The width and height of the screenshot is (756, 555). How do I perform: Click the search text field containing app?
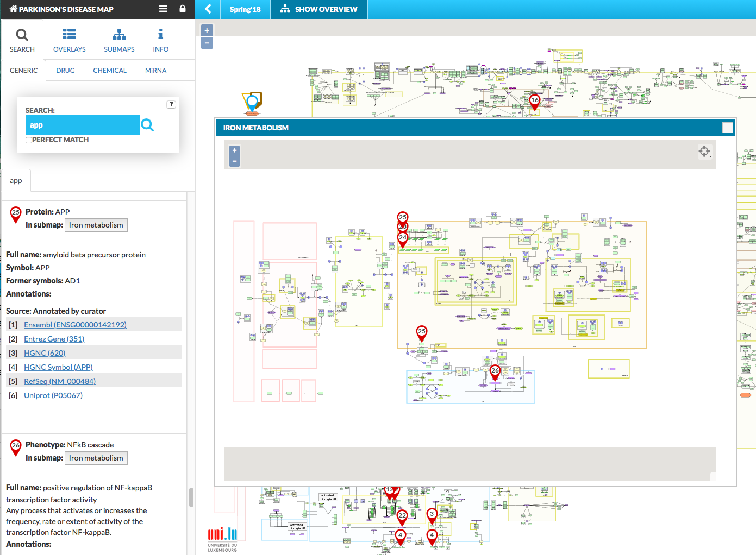coord(82,125)
